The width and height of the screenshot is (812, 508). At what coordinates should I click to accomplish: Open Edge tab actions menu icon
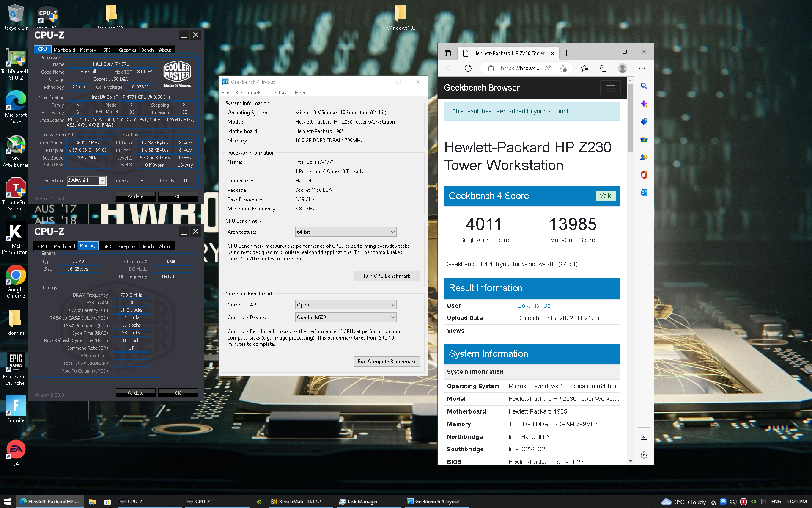tap(448, 53)
